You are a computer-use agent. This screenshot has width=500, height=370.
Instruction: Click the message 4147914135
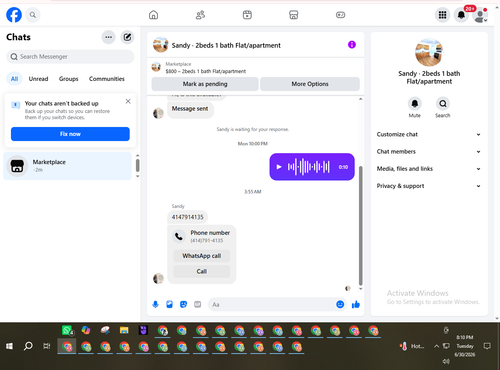[187, 217]
